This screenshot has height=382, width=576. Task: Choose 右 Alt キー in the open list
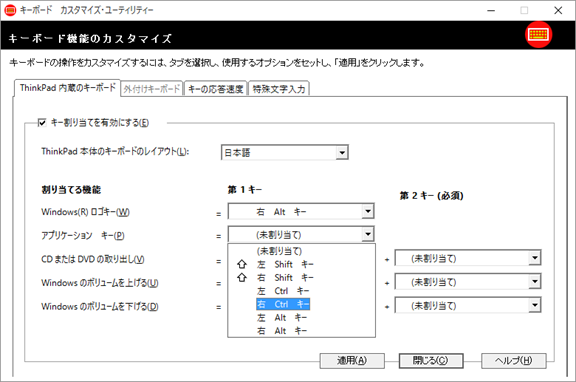tap(302, 331)
